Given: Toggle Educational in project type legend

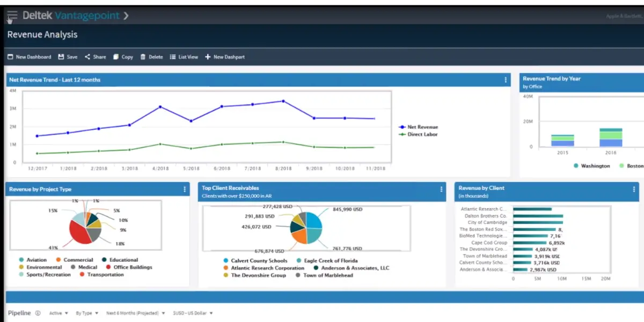Looking at the screenshot, I should 119,260.
